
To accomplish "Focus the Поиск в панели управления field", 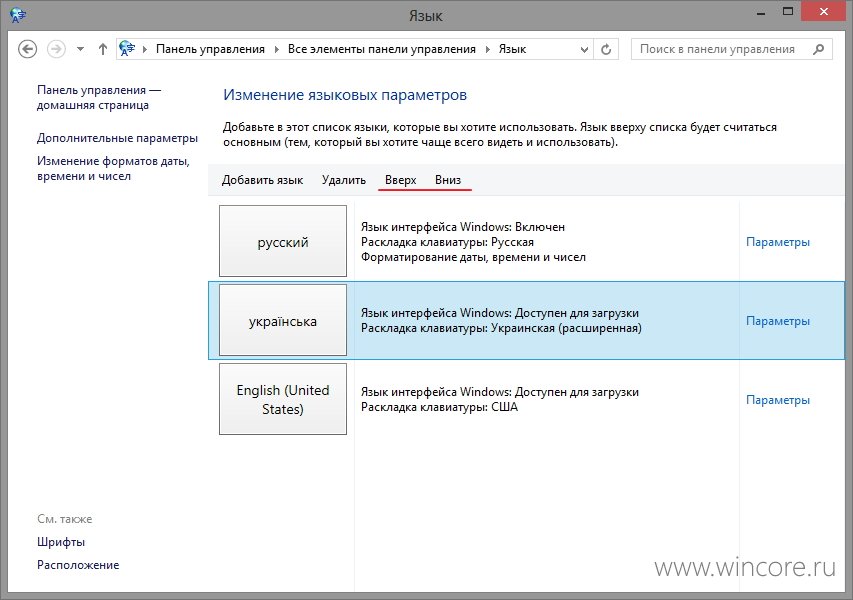I will [x=732, y=49].
